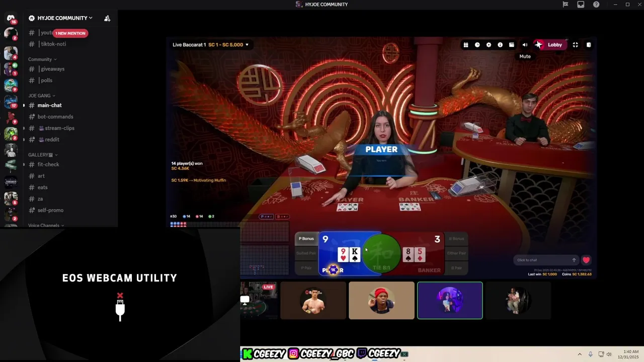This screenshot has height=362, width=644.
Task: Click the 1K chip on Player area
Action: 333,270
